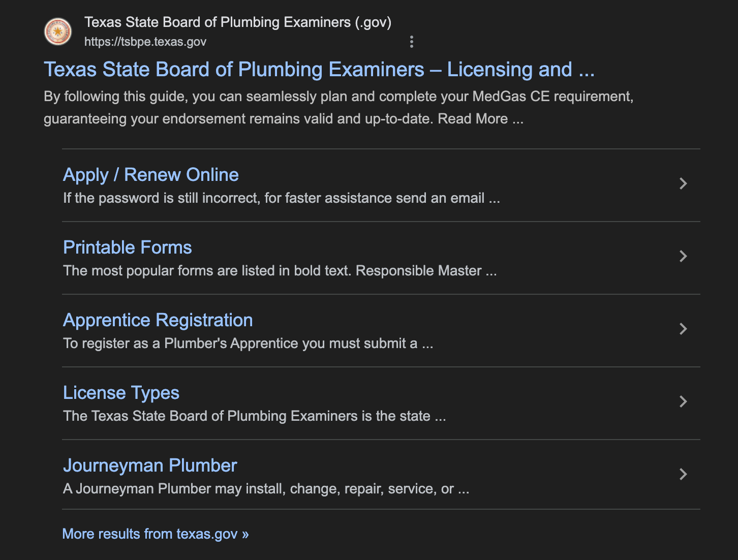Open the Apprentice Registration sitelink
Image resolution: width=738 pixels, height=560 pixels.
[158, 320]
